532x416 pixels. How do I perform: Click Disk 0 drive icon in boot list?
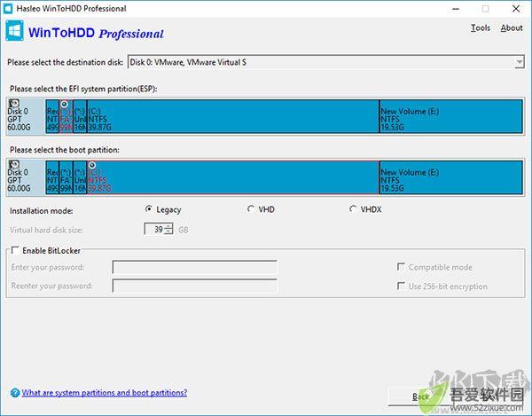point(14,164)
